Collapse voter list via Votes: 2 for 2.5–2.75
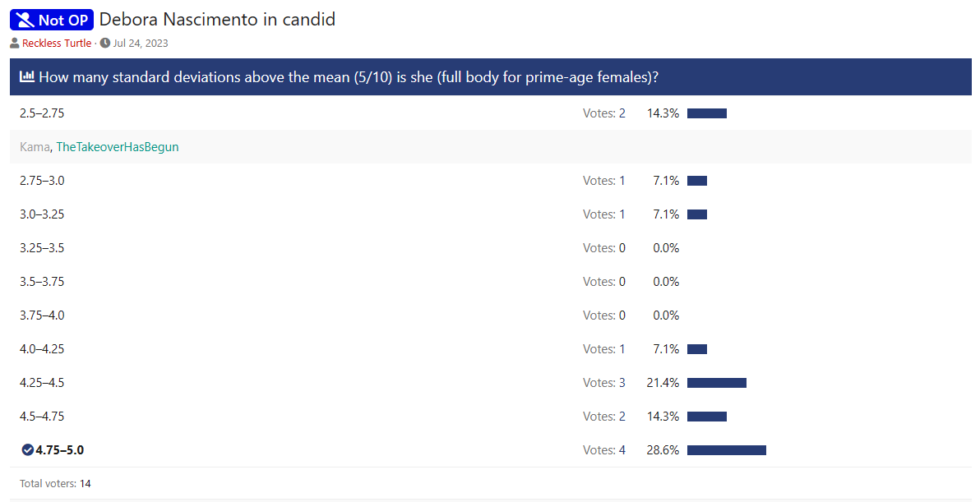 coord(603,113)
